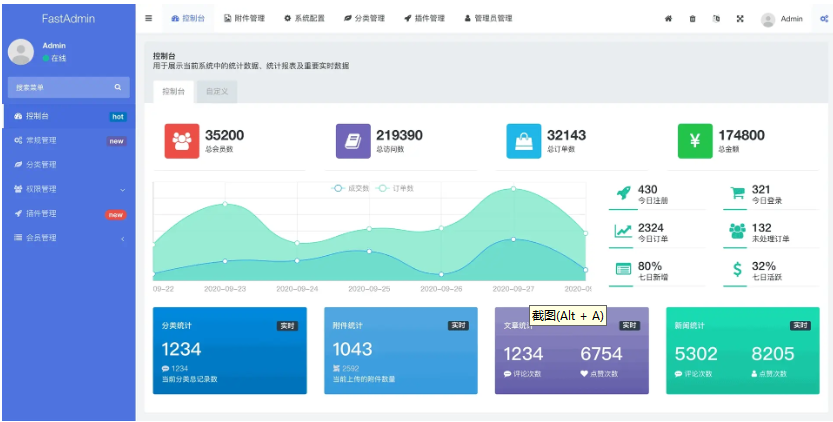This screenshot has height=422, width=833.
Task: Toggle the sidebar hamburger menu
Action: click(149, 18)
